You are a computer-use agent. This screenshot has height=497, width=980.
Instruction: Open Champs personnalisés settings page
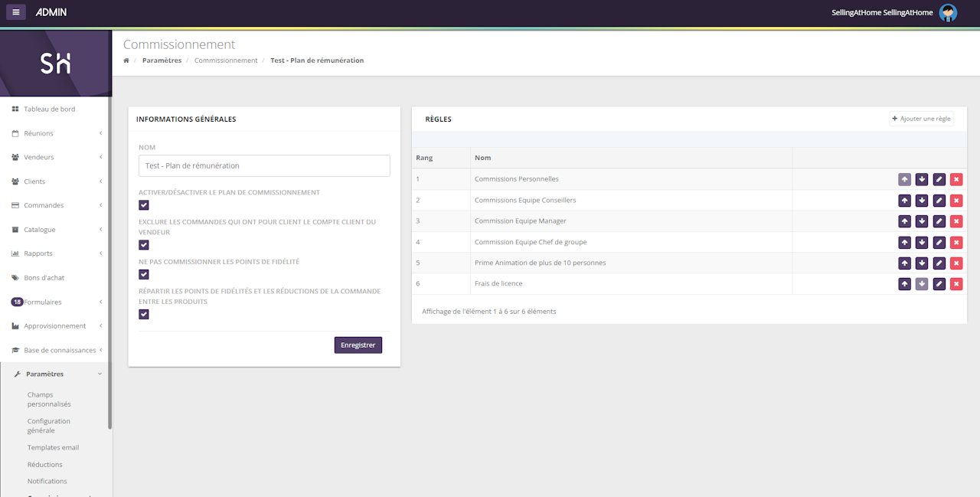pos(49,399)
